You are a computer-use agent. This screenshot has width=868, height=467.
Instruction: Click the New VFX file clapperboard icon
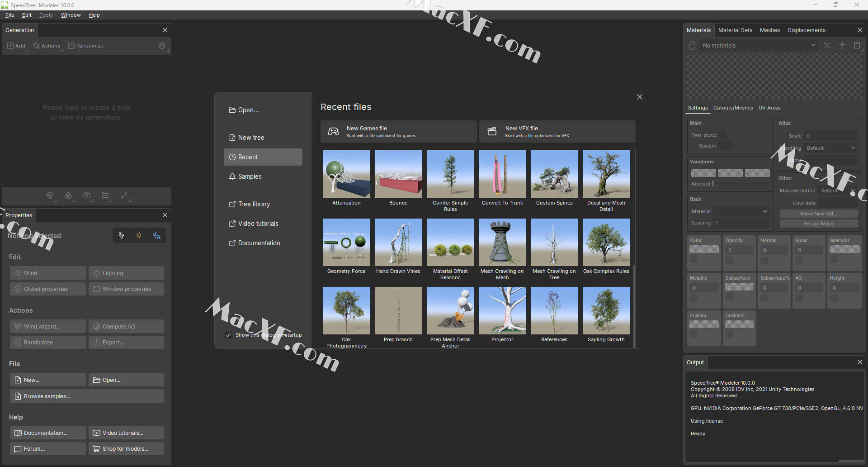click(x=492, y=132)
